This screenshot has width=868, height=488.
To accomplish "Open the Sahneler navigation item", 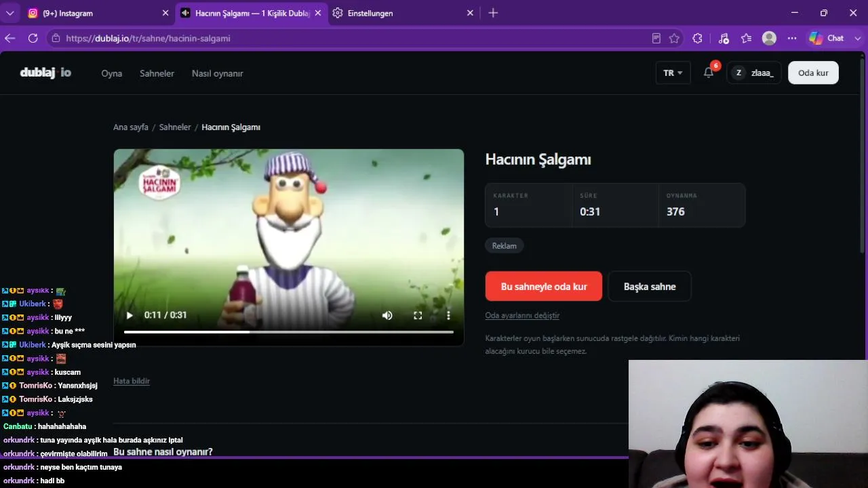I will click(x=157, y=73).
